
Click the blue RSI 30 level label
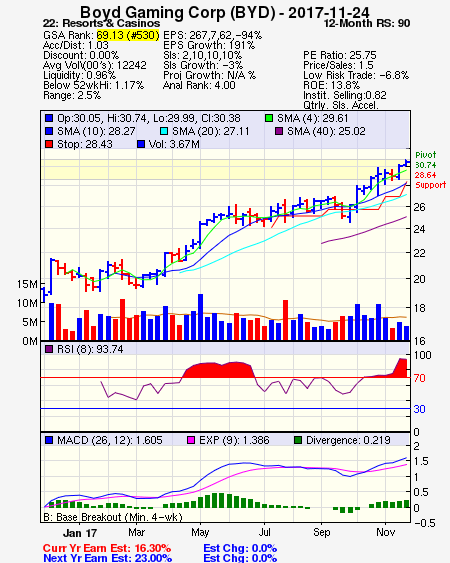tap(419, 409)
